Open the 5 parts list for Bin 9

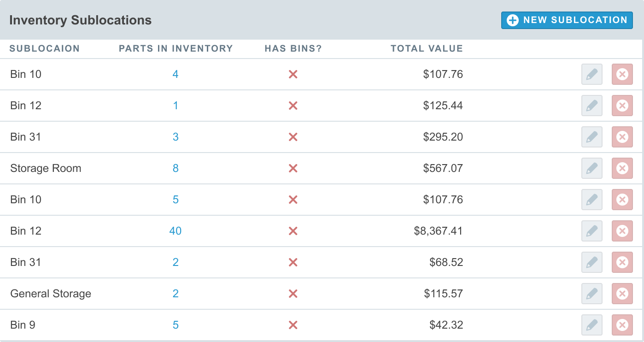(x=176, y=325)
